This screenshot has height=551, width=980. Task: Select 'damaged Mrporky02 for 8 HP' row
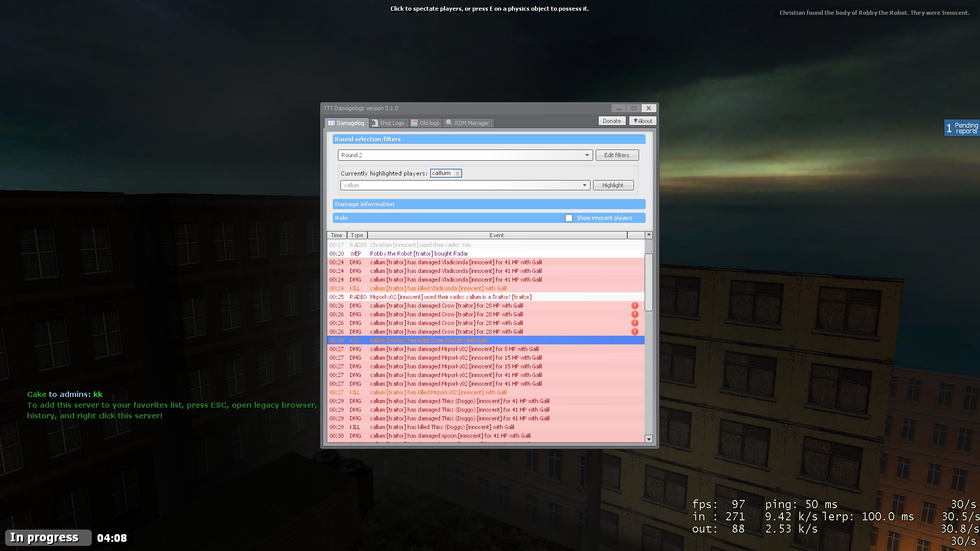(486, 349)
